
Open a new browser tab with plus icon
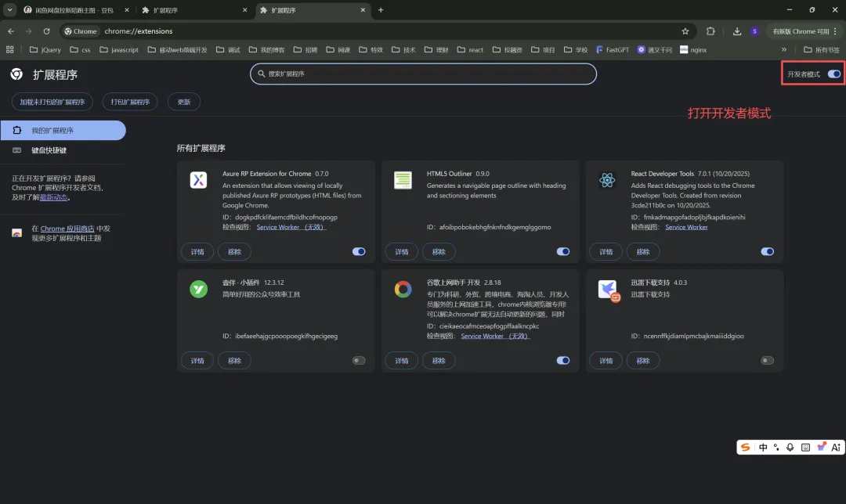381,9
